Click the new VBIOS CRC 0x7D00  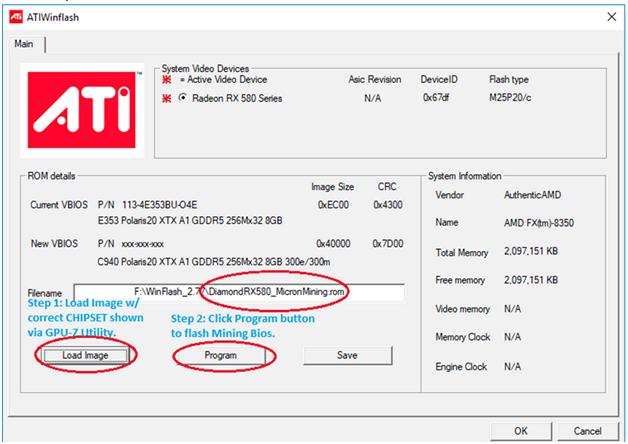pyautogui.click(x=388, y=244)
